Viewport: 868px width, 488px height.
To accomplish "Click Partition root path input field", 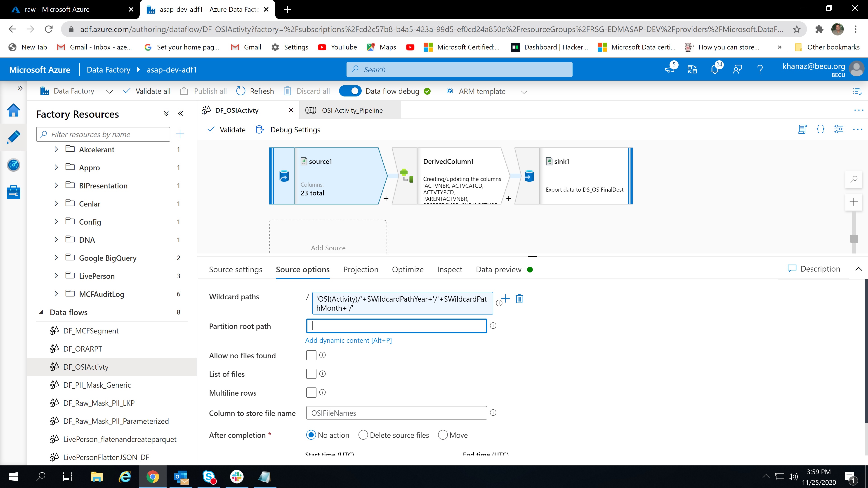I will point(397,326).
